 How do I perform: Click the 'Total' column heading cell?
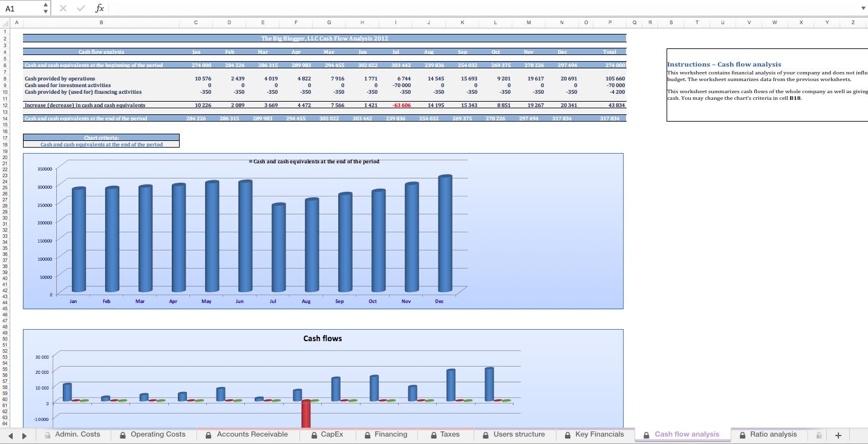click(610, 52)
